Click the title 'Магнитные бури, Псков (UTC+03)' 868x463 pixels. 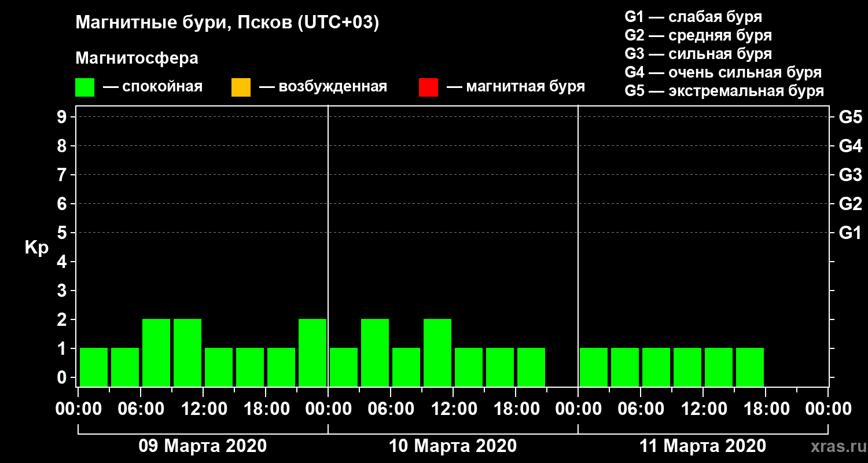pyautogui.click(x=227, y=23)
